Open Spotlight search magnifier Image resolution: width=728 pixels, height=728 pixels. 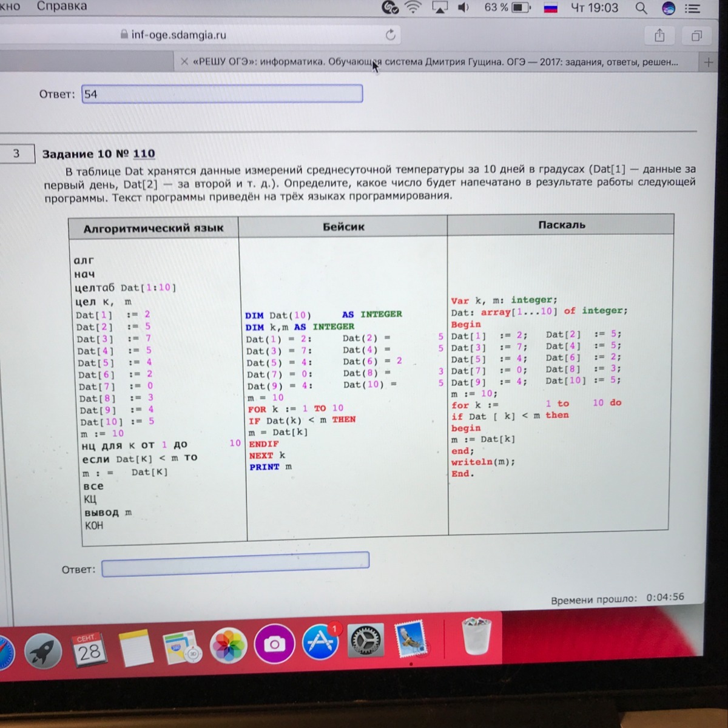[641, 8]
